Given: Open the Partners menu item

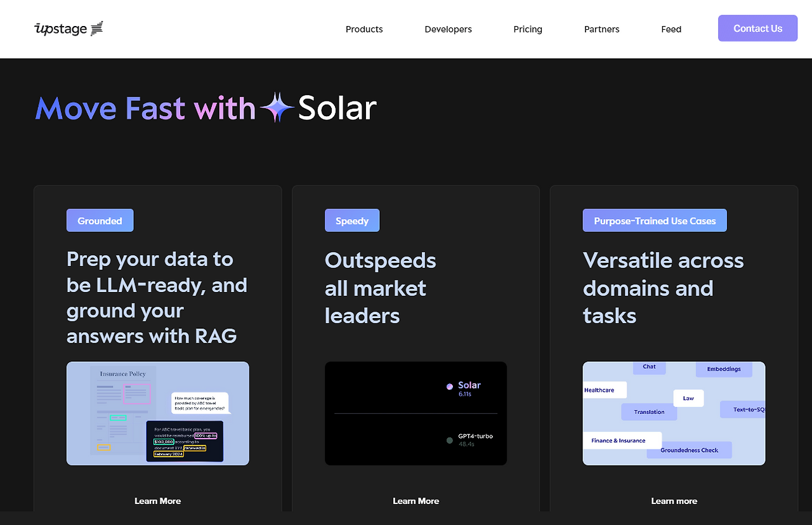Looking at the screenshot, I should [x=602, y=29].
